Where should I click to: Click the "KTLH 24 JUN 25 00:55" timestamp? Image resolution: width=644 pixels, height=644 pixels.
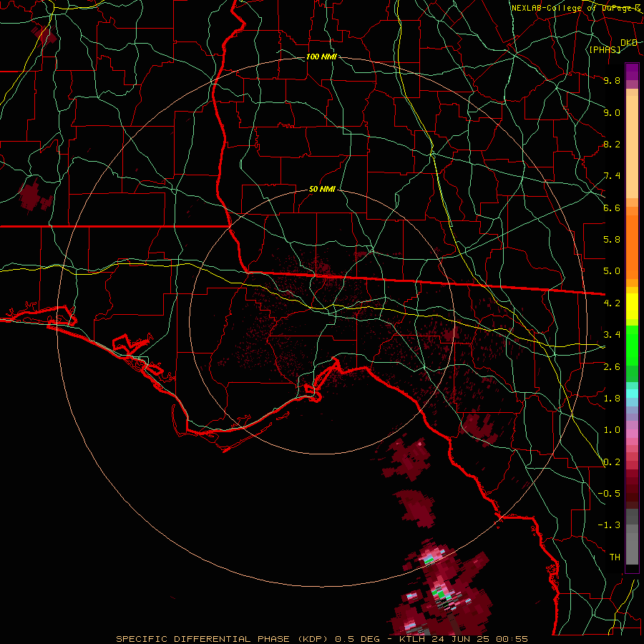click(x=463, y=639)
